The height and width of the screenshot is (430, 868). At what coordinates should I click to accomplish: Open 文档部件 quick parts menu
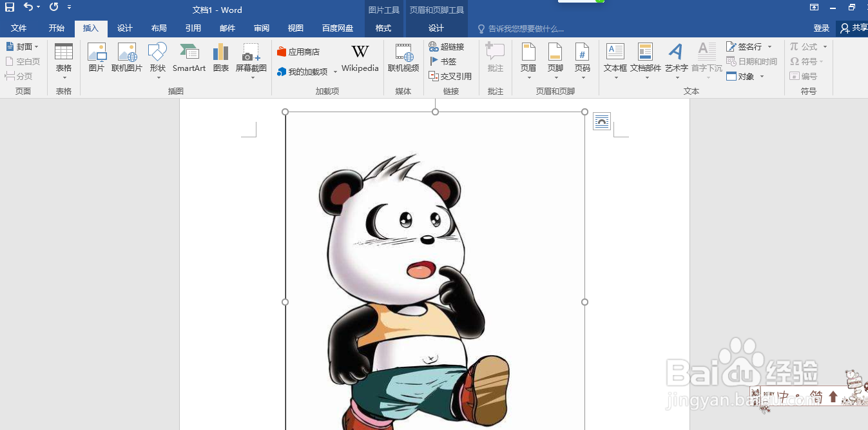click(x=646, y=62)
